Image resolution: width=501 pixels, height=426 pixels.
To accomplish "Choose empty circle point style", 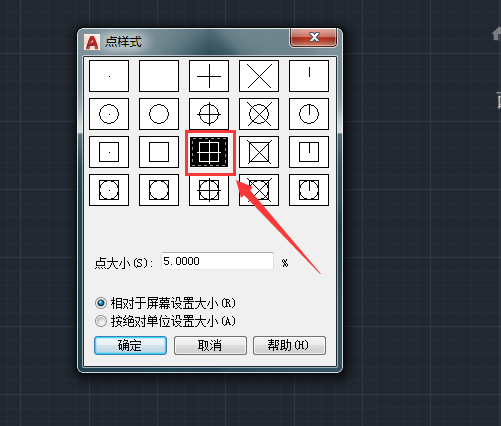I will point(159,114).
